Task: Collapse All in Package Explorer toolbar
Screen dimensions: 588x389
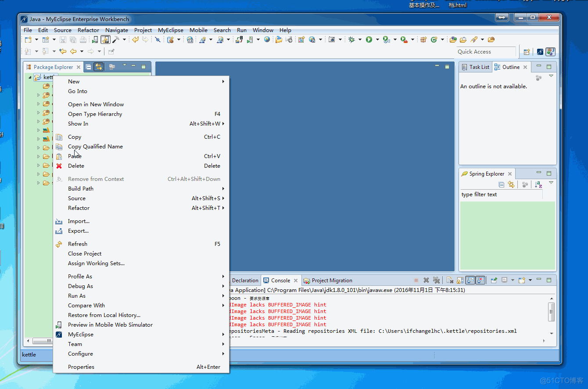Action: click(88, 67)
